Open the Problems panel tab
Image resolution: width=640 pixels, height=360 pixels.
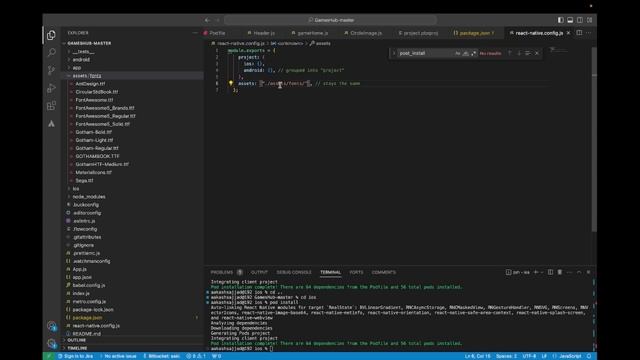coord(222,272)
